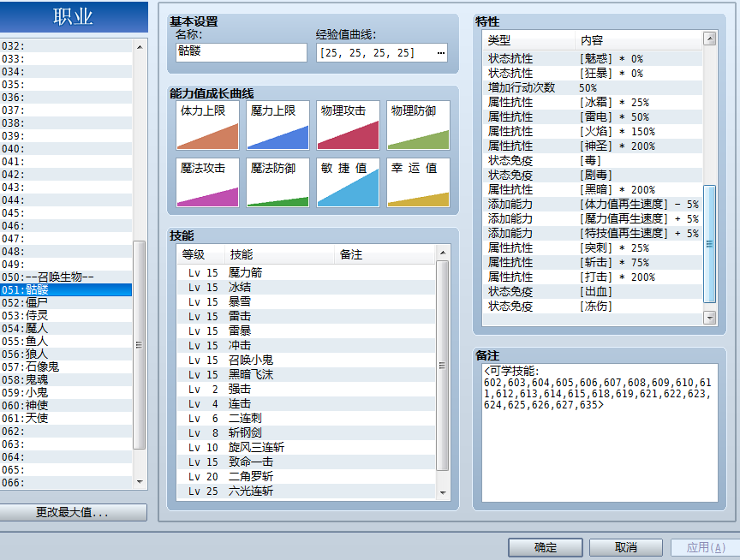Click the class list scrollbar thumb
This screenshot has height=560, width=740.
coord(140,345)
